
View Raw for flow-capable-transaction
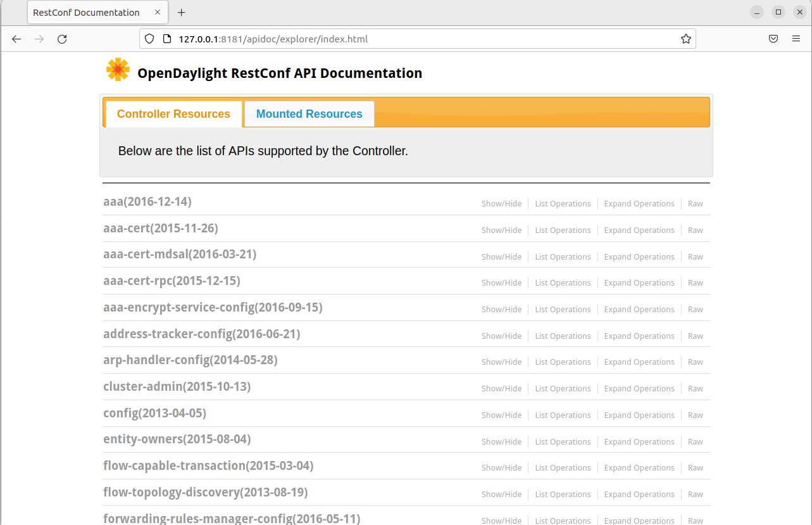pos(696,468)
